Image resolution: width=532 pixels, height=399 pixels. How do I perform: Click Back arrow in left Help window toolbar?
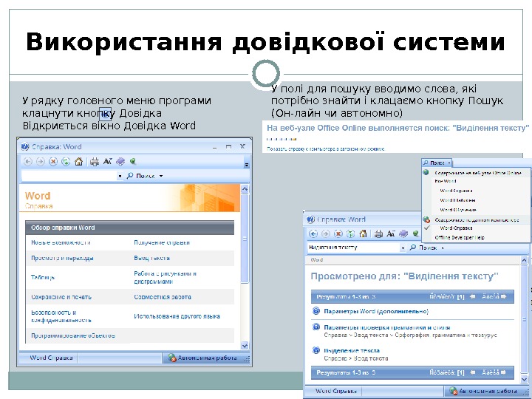click(x=28, y=162)
